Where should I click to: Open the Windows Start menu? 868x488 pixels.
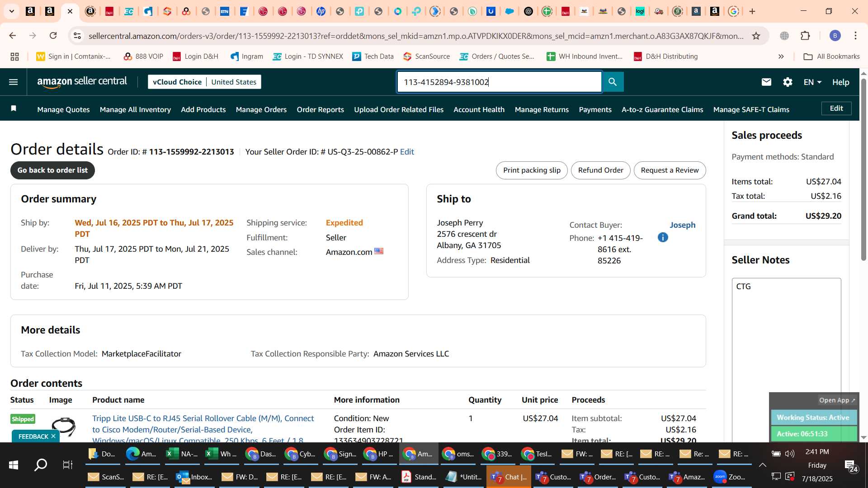pyautogui.click(x=14, y=465)
